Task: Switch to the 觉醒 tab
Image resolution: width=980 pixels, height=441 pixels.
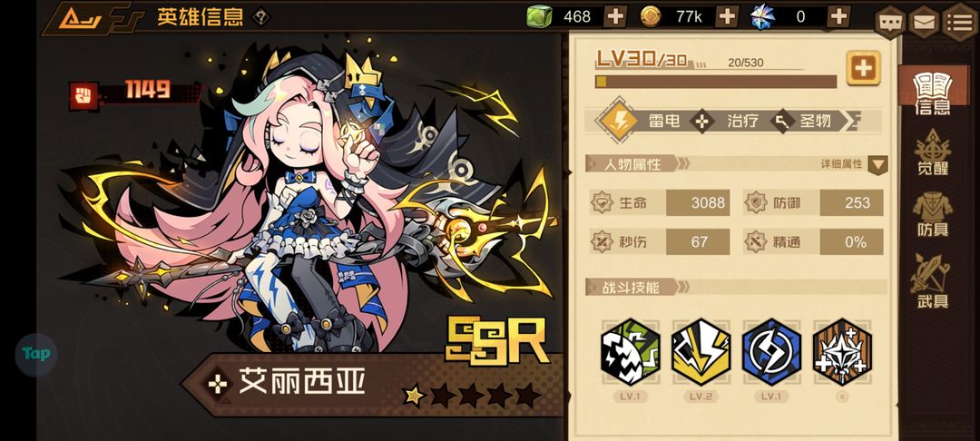Action: click(x=933, y=152)
